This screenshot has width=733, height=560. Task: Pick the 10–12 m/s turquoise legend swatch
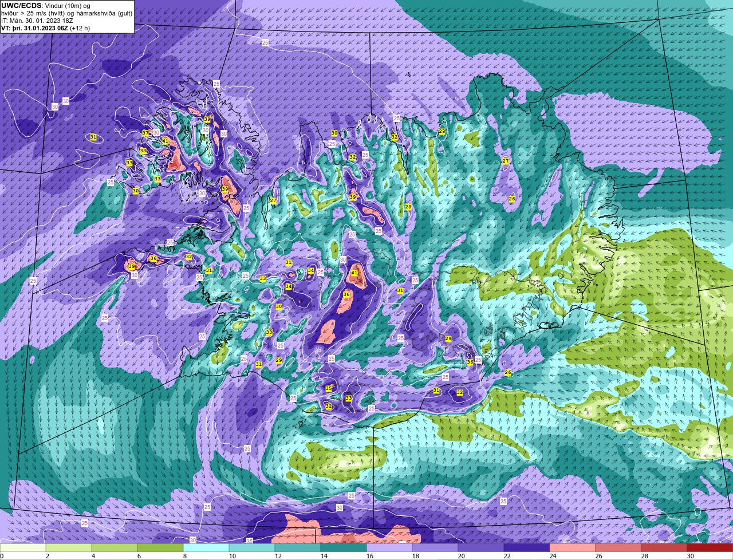pyautogui.click(x=252, y=548)
